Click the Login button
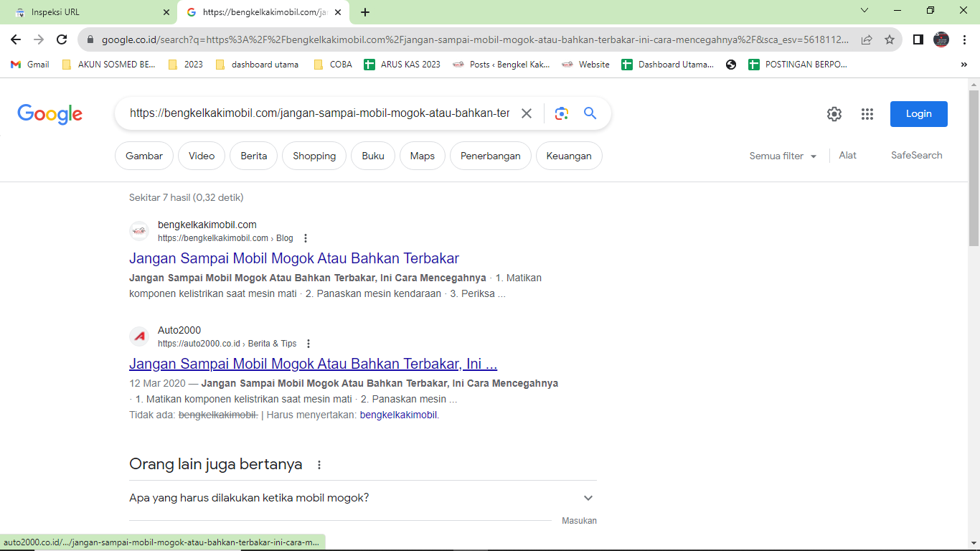Viewport: 980px width, 551px height. [x=919, y=114]
